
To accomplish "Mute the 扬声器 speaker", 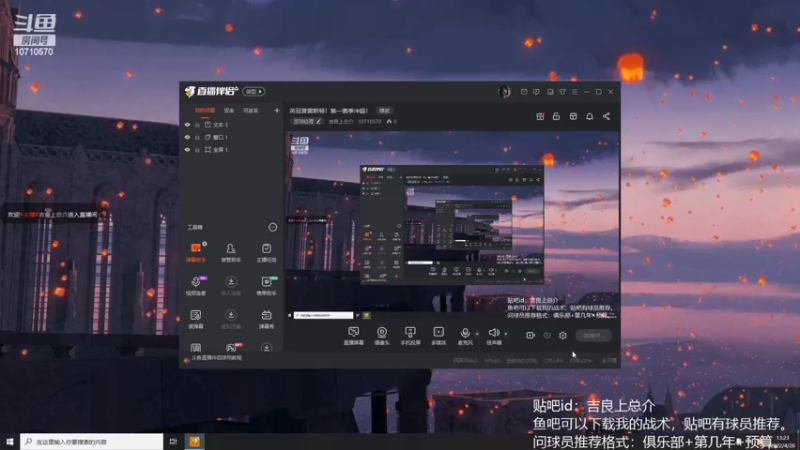I will 493,336.
